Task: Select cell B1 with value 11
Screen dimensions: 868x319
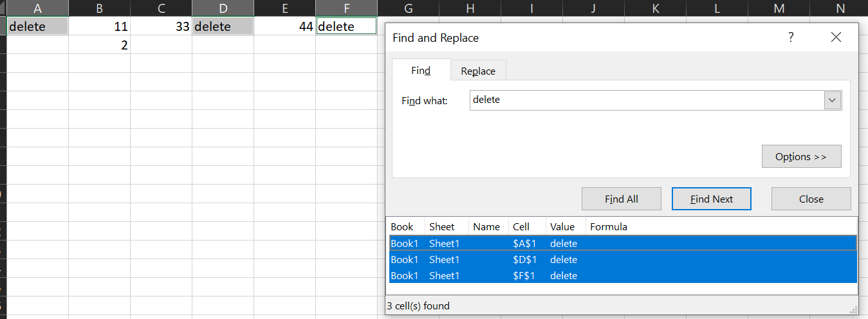Action: 99,26
